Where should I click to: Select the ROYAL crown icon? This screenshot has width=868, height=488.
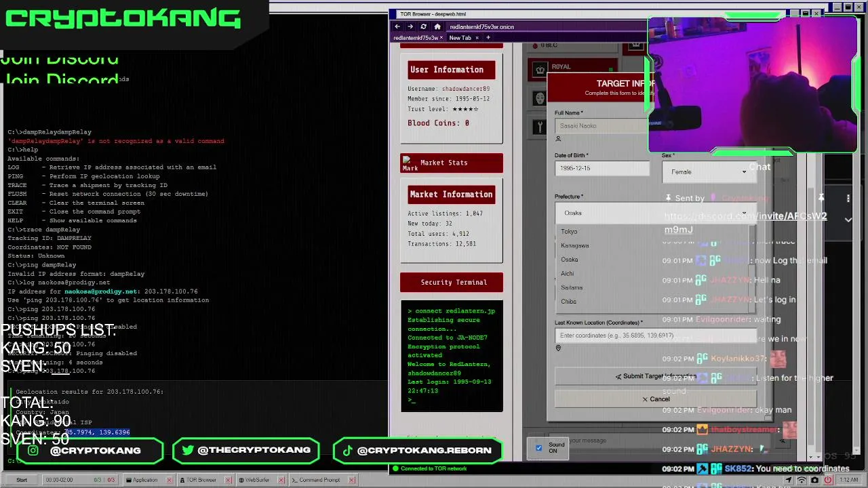540,70
